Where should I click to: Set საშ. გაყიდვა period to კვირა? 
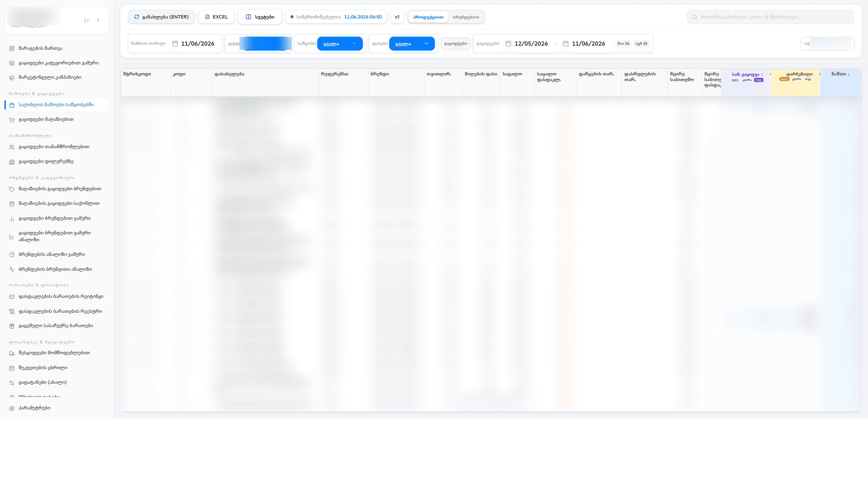pyautogui.click(x=747, y=80)
